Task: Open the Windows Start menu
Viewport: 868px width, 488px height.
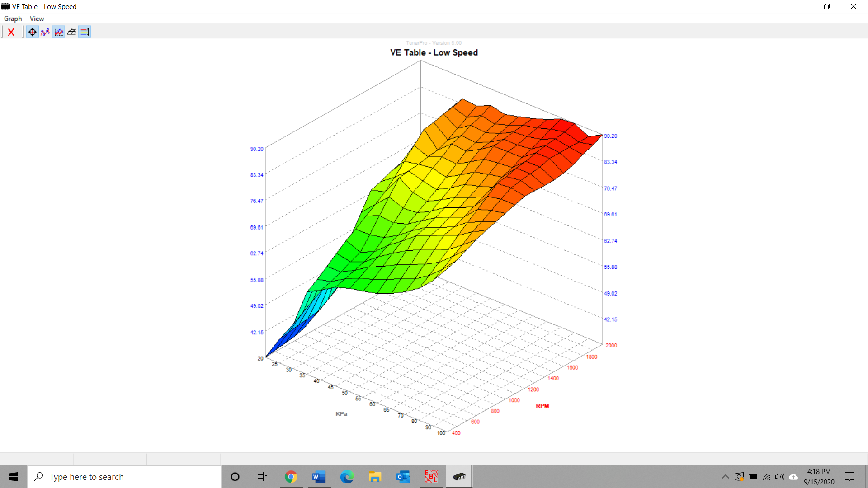Action: click(x=14, y=477)
